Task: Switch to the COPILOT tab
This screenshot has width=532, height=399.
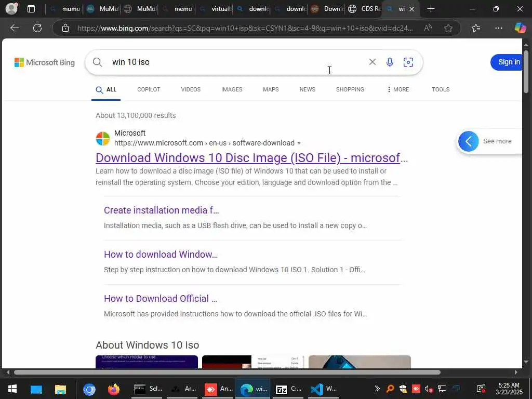Action: coord(149,89)
